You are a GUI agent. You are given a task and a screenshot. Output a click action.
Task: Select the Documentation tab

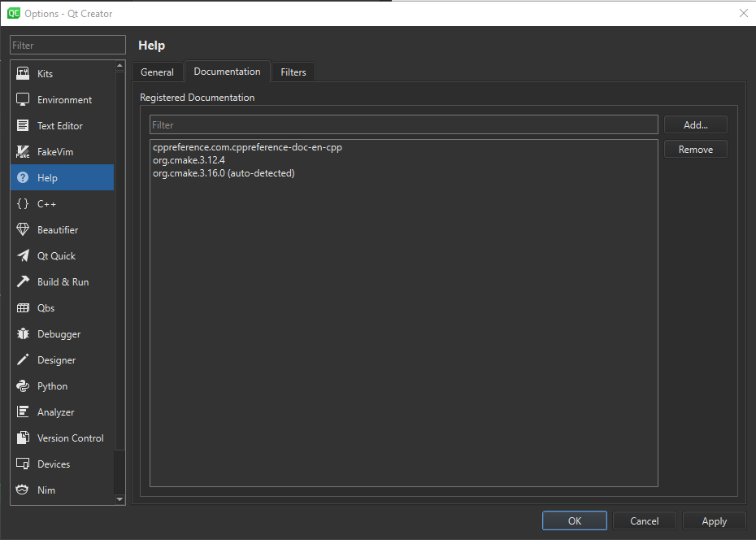click(x=227, y=72)
